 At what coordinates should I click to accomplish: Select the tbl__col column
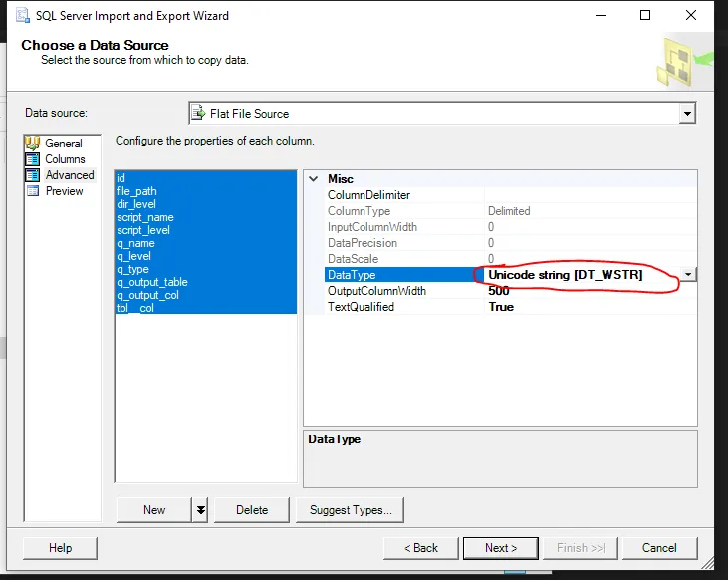206,308
